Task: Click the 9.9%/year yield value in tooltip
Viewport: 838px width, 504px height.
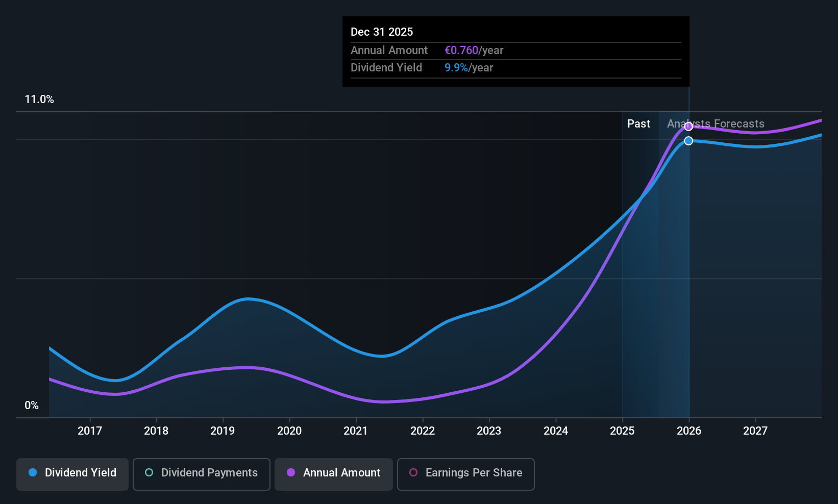Action: pos(469,68)
